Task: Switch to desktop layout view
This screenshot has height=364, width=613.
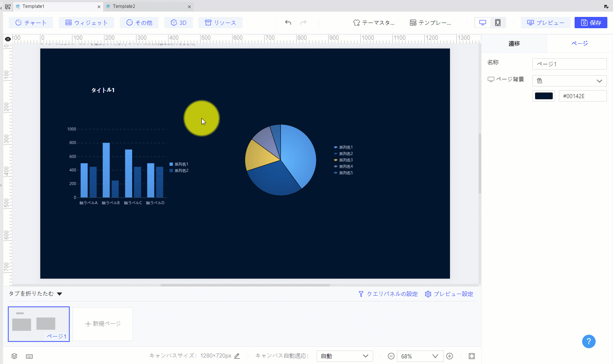Action: click(482, 23)
